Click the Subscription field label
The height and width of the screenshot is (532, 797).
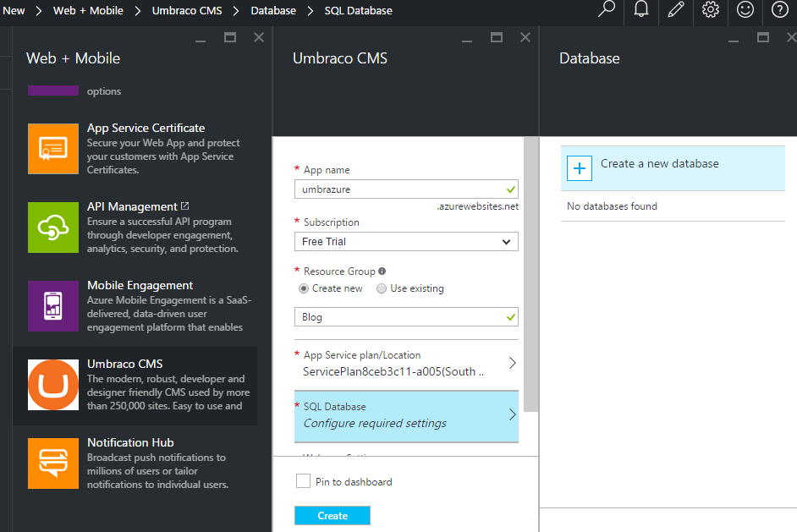pos(332,222)
